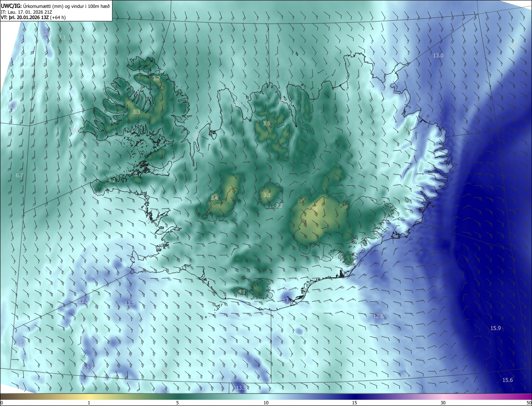Click the 3.3 value in the Westfjords

pos(136,112)
